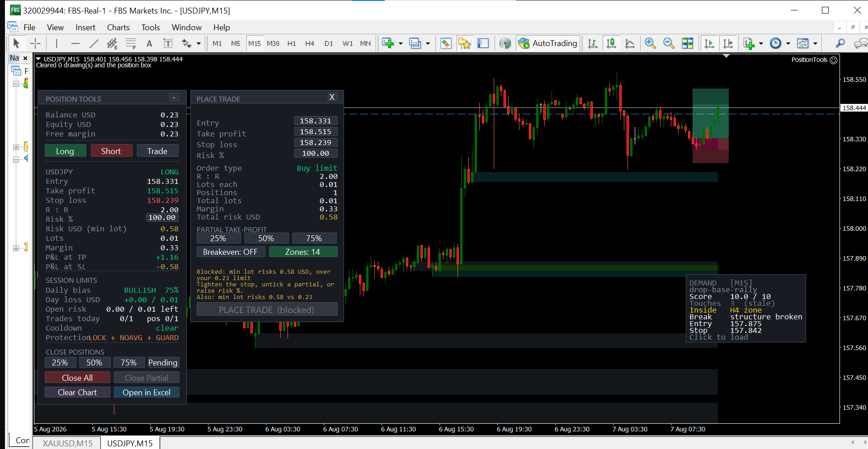Image resolution: width=868 pixels, height=449 pixels.
Task: Toggle AutoTrading on or off
Action: (x=548, y=43)
